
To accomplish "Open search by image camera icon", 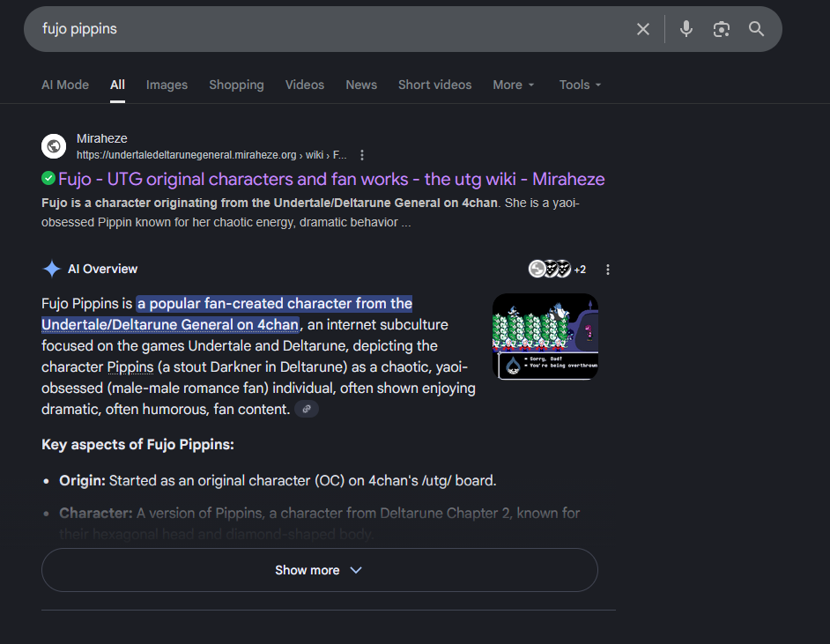I will tap(721, 29).
